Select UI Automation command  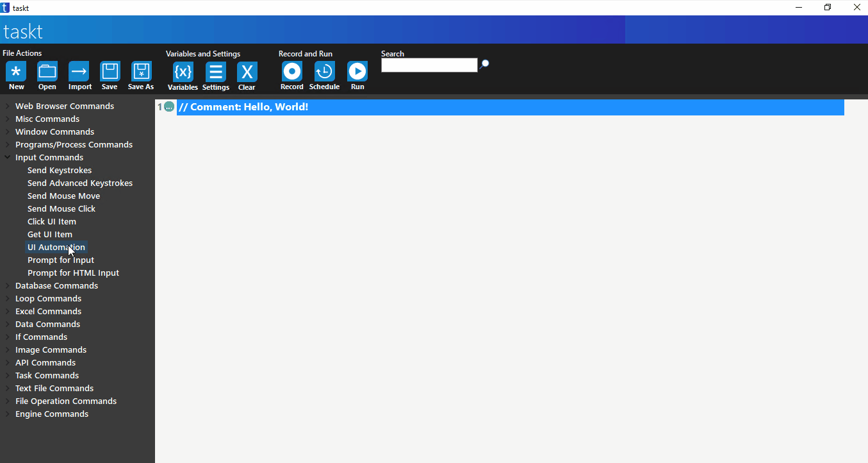point(56,248)
